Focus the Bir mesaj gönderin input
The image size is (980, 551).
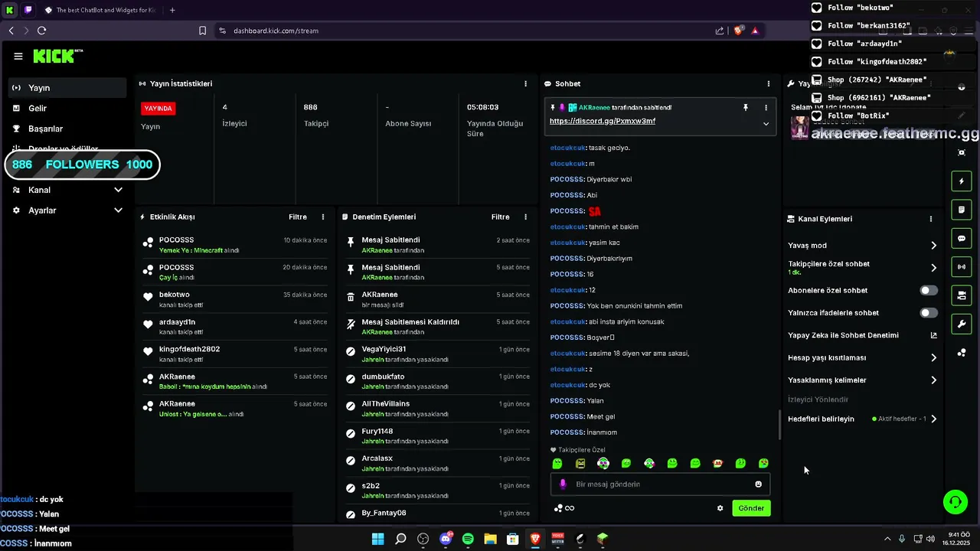[x=660, y=484]
